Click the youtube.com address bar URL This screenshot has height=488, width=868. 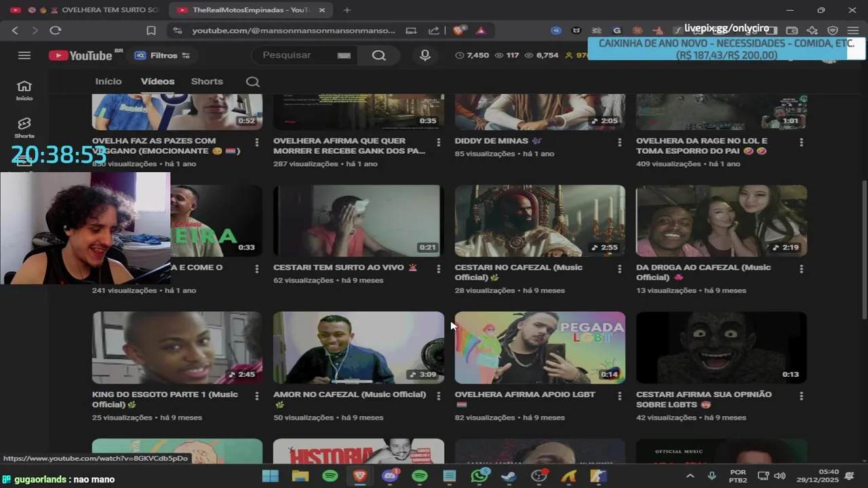pos(293,30)
